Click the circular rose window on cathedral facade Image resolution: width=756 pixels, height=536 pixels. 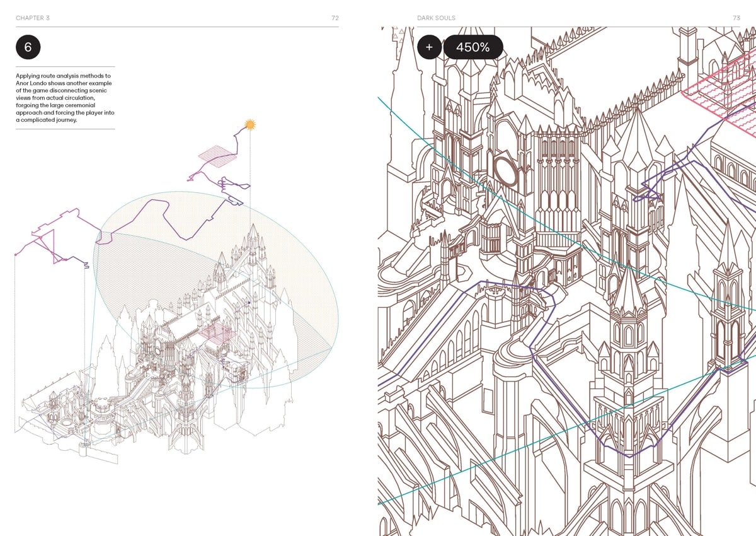click(505, 170)
